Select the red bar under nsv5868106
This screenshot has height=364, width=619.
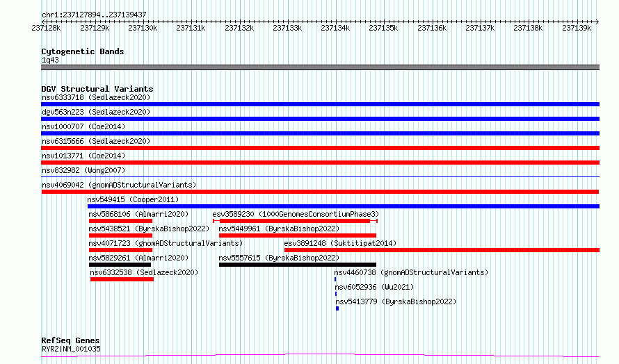(120, 221)
